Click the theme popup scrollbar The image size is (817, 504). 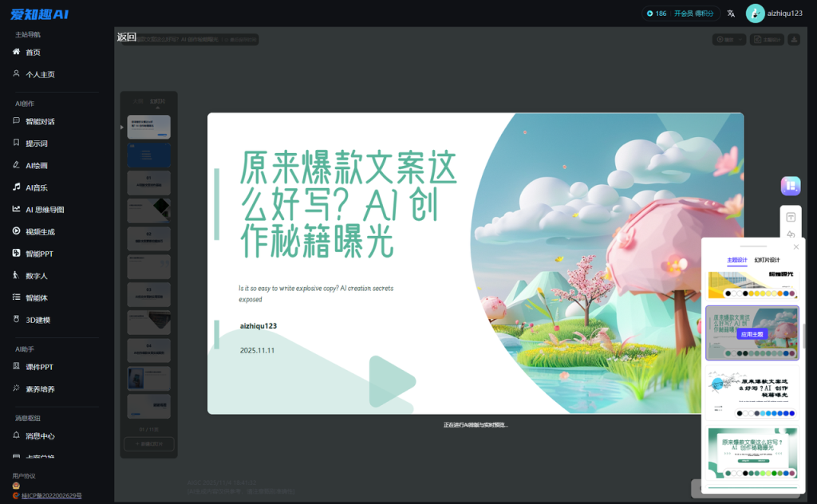(804, 336)
